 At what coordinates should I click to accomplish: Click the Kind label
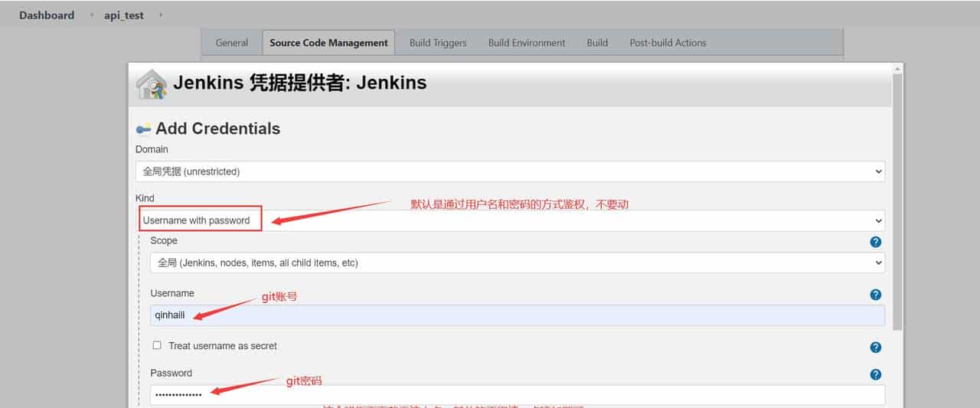pos(145,198)
